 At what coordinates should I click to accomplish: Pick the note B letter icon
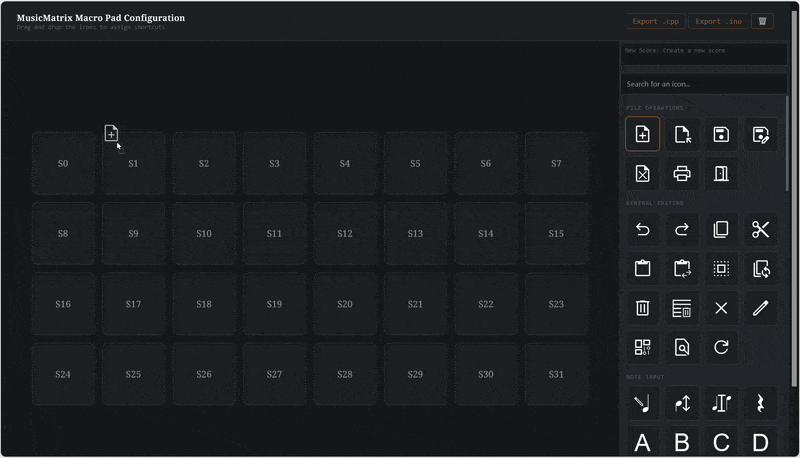coord(682,442)
